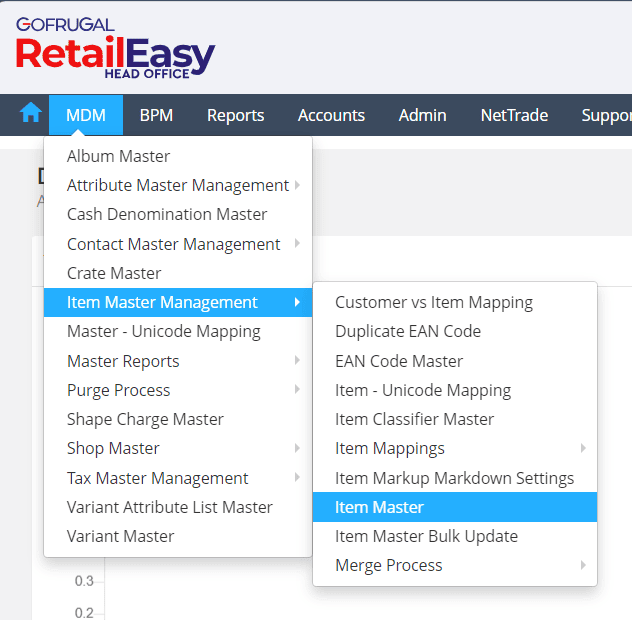Open the Admin menu

[422, 115]
